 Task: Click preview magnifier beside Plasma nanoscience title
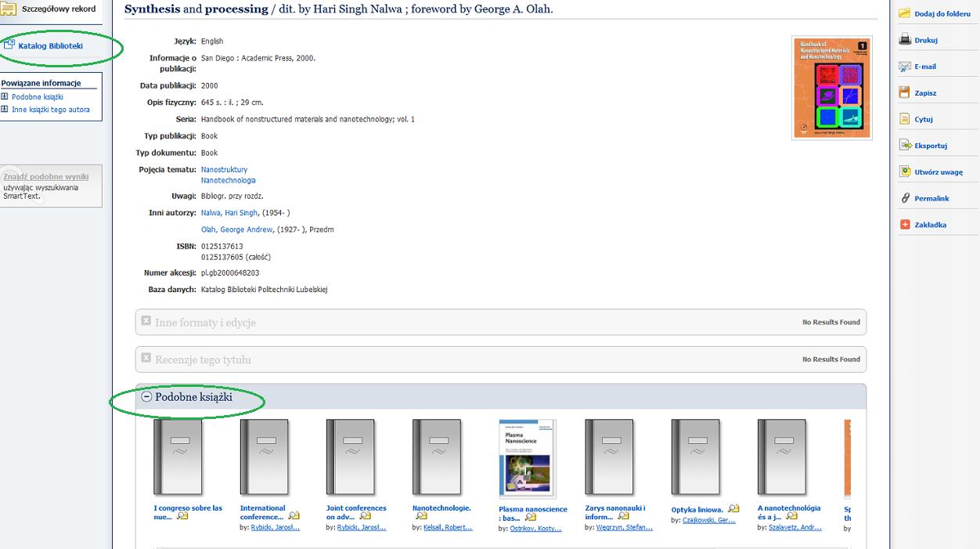tap(531, 518)
